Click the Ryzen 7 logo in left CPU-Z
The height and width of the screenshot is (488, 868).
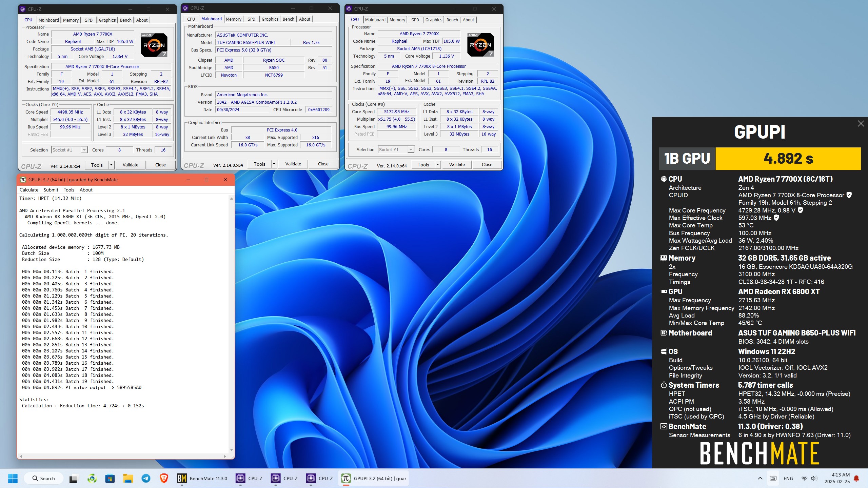154,45
